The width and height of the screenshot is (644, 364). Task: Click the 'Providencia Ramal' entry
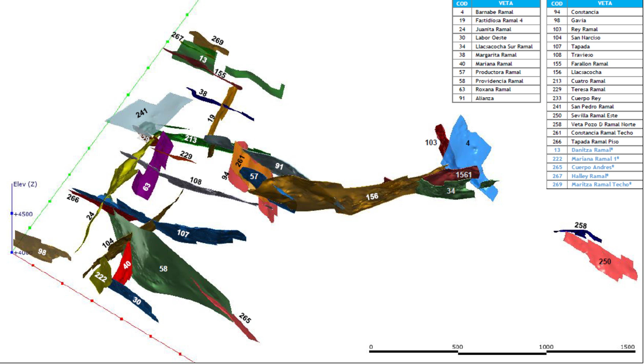click(x=506, y=81)
